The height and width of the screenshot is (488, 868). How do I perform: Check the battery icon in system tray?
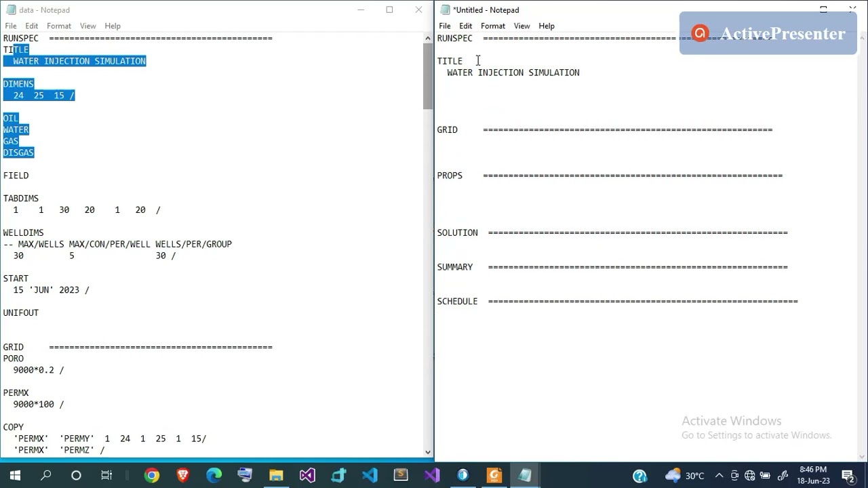click(766, 476)
